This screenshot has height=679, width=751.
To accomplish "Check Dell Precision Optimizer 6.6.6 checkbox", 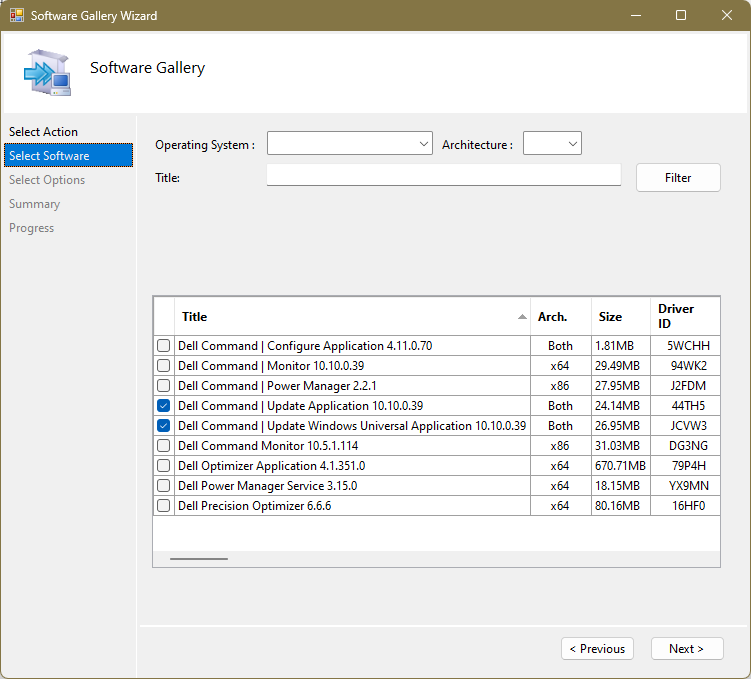I will (163, 506).
